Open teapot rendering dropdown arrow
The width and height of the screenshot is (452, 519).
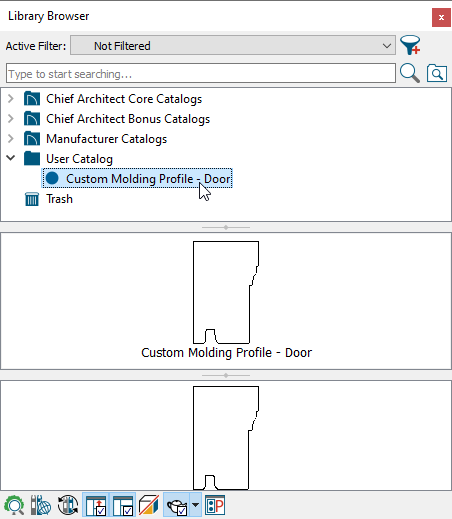[x=196, y=505]
